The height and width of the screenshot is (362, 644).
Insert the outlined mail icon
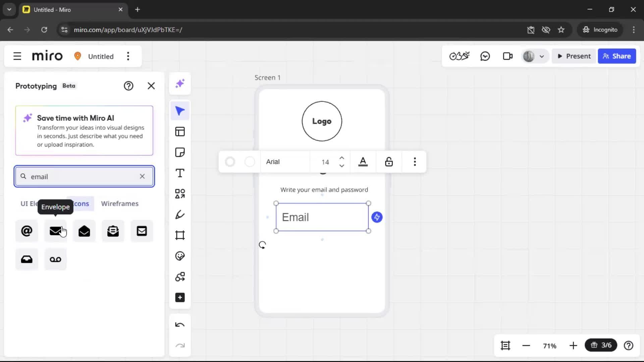pos(142,231)
